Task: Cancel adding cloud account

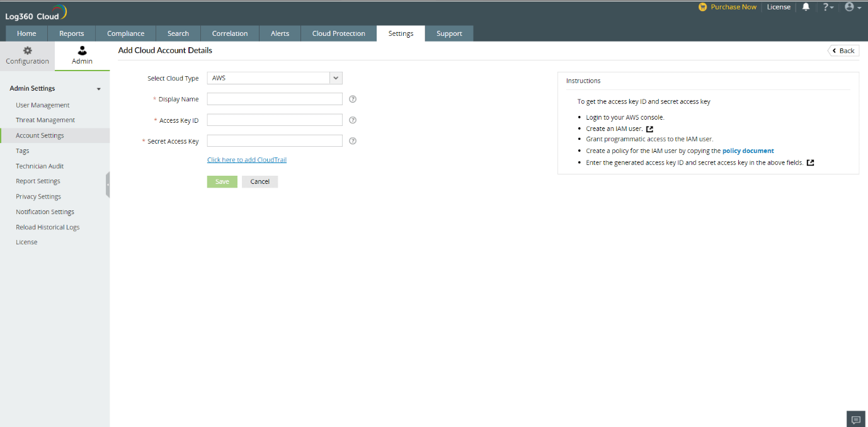Action: tap(260, 181)
